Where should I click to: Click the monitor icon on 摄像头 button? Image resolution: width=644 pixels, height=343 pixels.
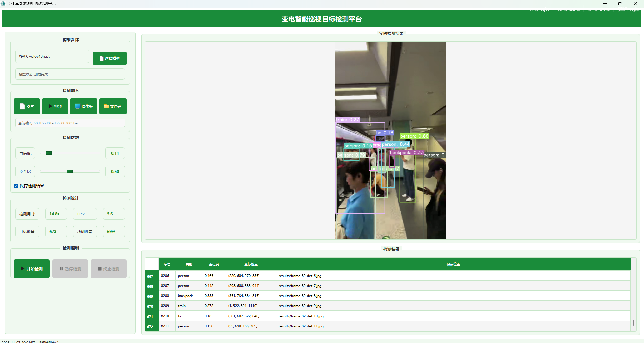pyautogui.click(x=78, y=106)
